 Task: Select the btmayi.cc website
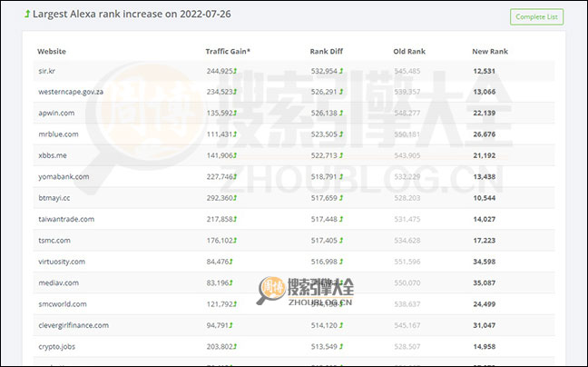[x=54, y=198]
